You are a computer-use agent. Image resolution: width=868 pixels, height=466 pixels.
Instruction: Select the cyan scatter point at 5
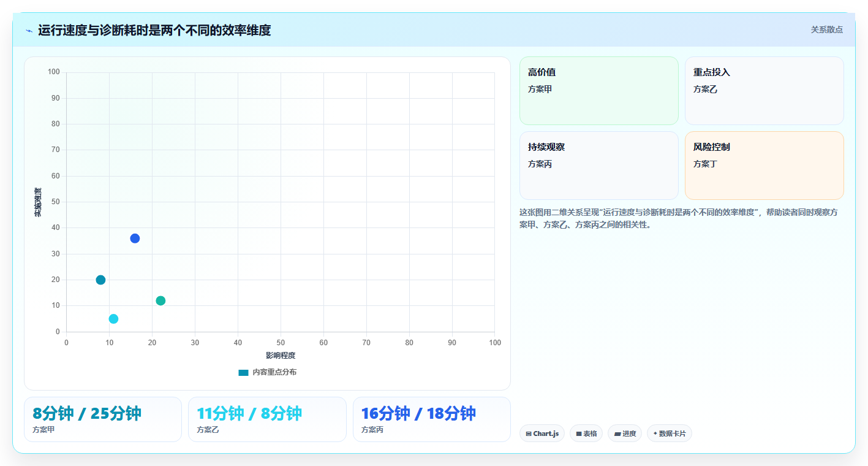(x=113, y=319)
